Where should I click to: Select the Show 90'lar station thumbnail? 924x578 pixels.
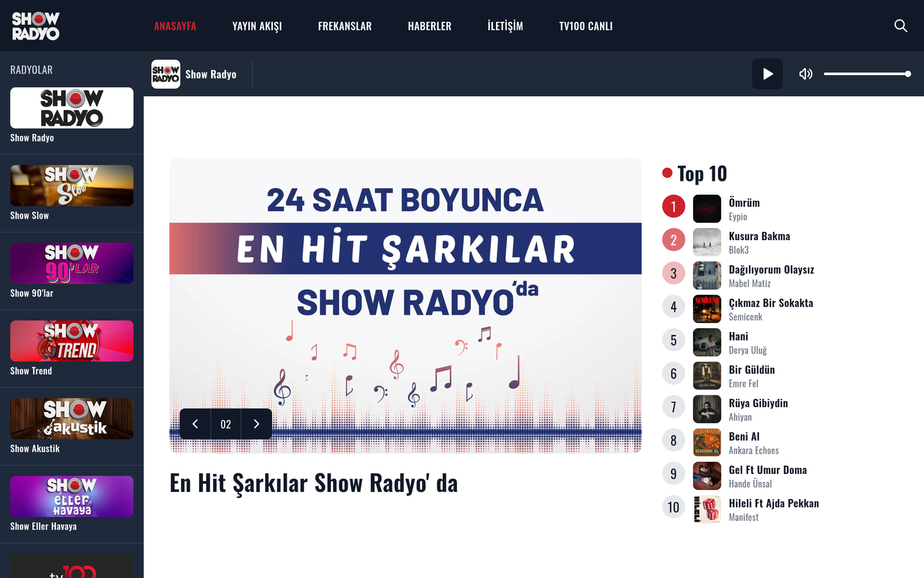point(72,263)
